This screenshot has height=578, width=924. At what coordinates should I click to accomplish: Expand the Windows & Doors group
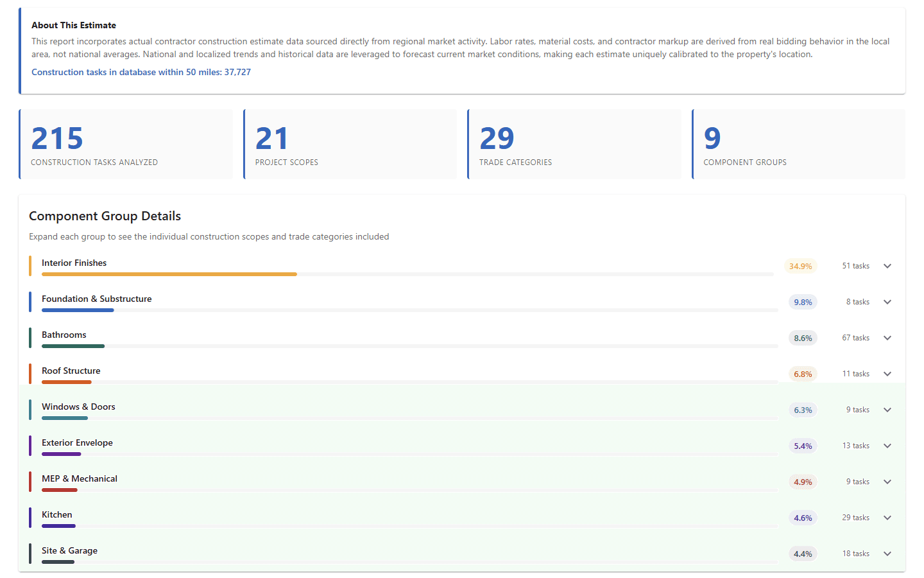pos(887,409)
